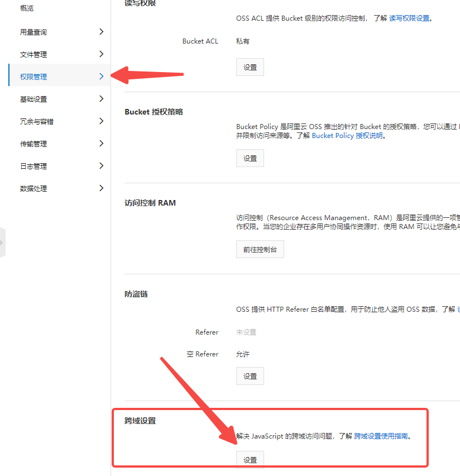Image resolution: width=460 pixels, height=476 pixels.
Task: Expand the 日志管理 chevron arrow
Action: [102, 166]
